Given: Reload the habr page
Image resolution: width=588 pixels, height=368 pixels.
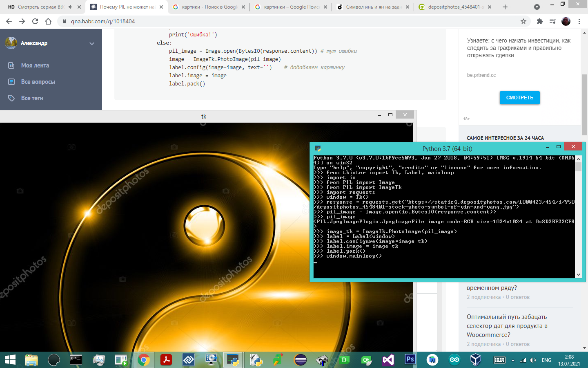Looking at the screenshot, I should tap(35, 21).
